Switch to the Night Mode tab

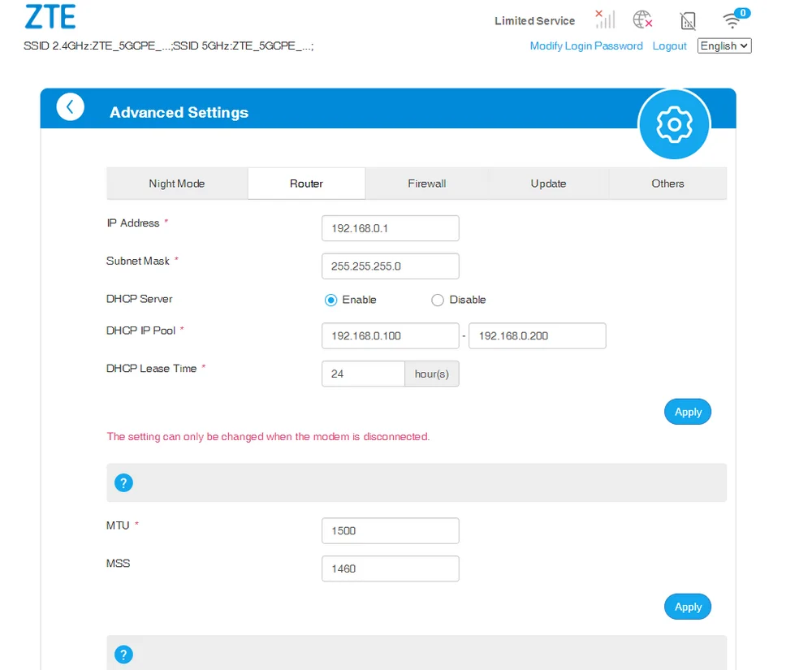177,184
